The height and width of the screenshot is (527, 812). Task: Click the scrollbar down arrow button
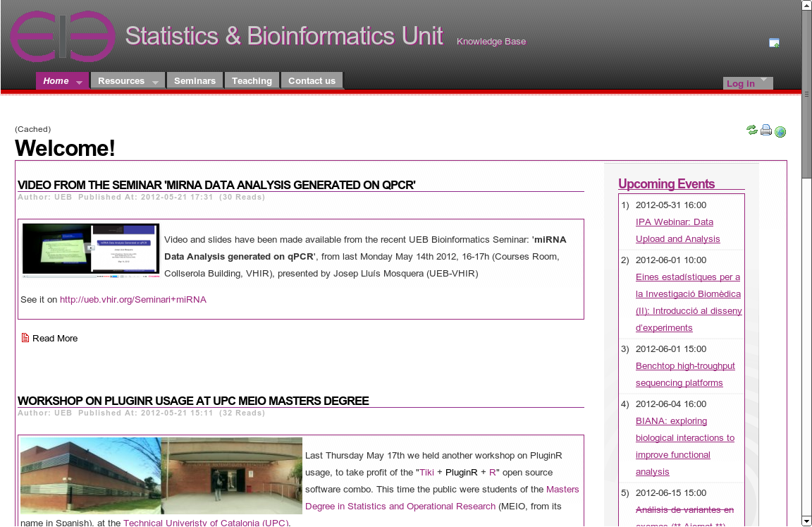806,521
